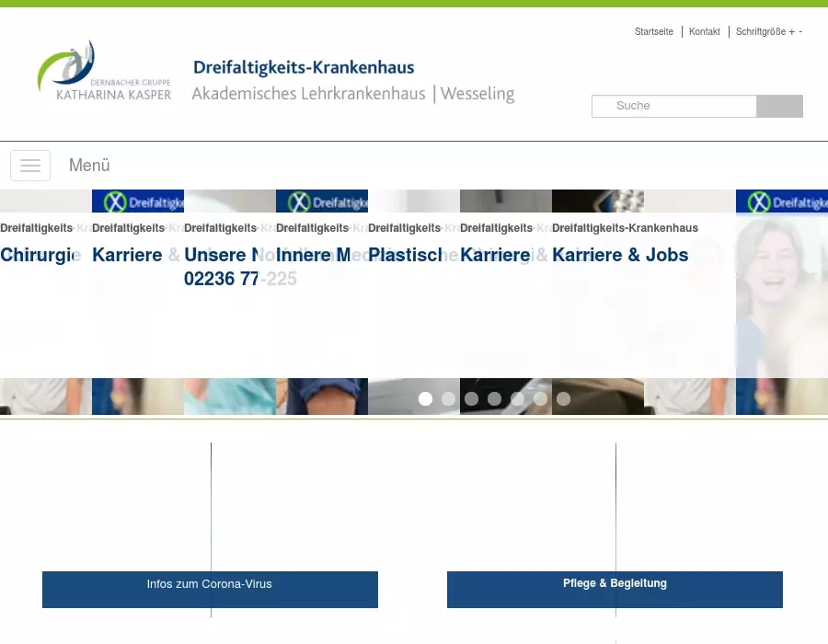
Task: Jump to third carousel slide dot
Action: tap(471, 398)
